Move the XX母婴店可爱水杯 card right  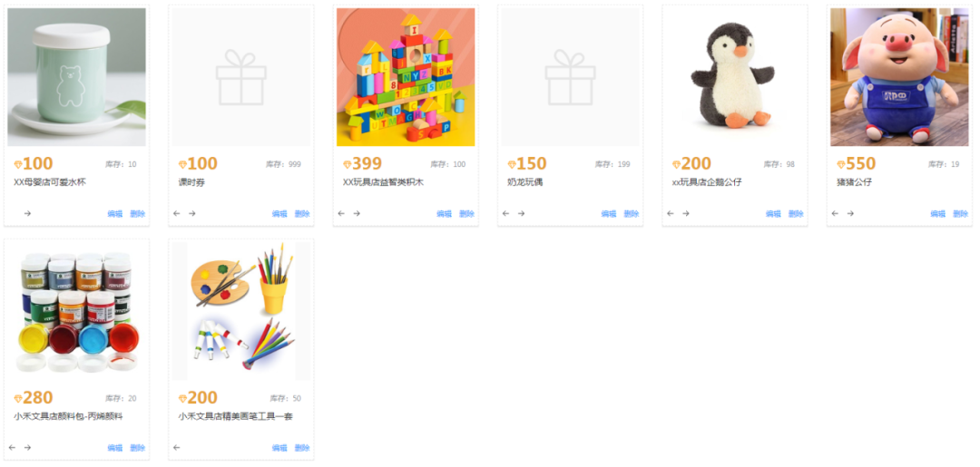(27, 213)
